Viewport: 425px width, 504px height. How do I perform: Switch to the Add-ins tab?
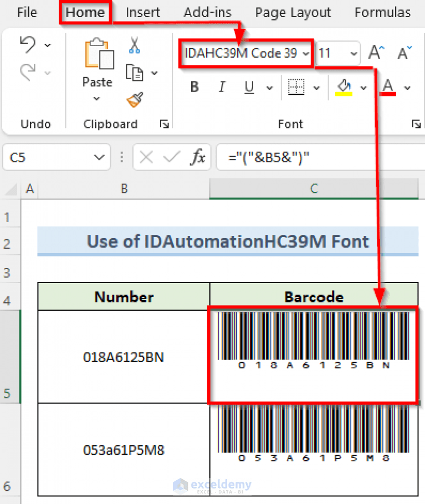click(207, 12)
